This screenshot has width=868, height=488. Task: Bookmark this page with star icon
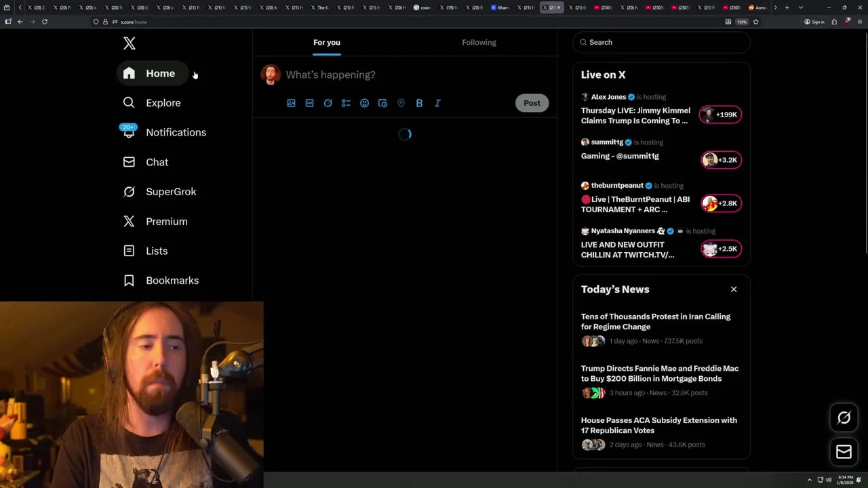pyautogui.click(x=755, y=22)
